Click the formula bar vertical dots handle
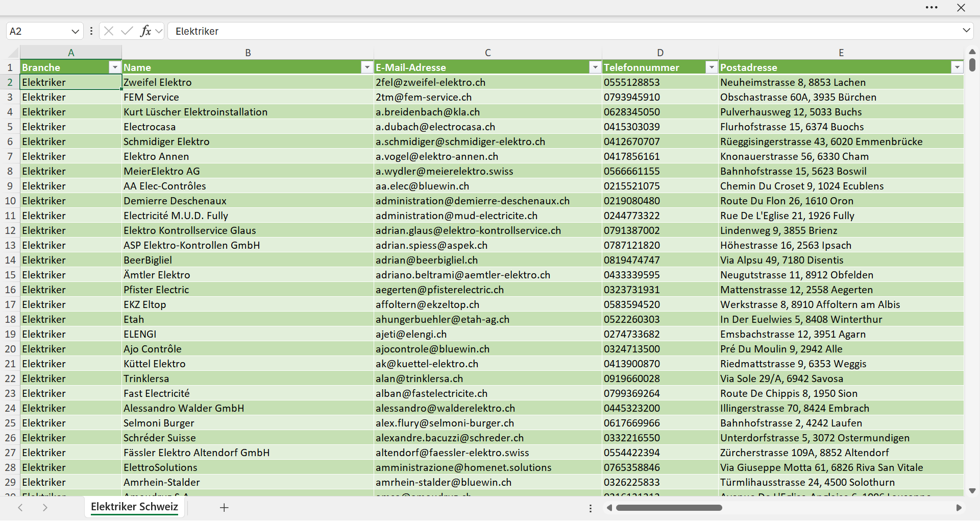The image size is (980, 521). [91, 31]
